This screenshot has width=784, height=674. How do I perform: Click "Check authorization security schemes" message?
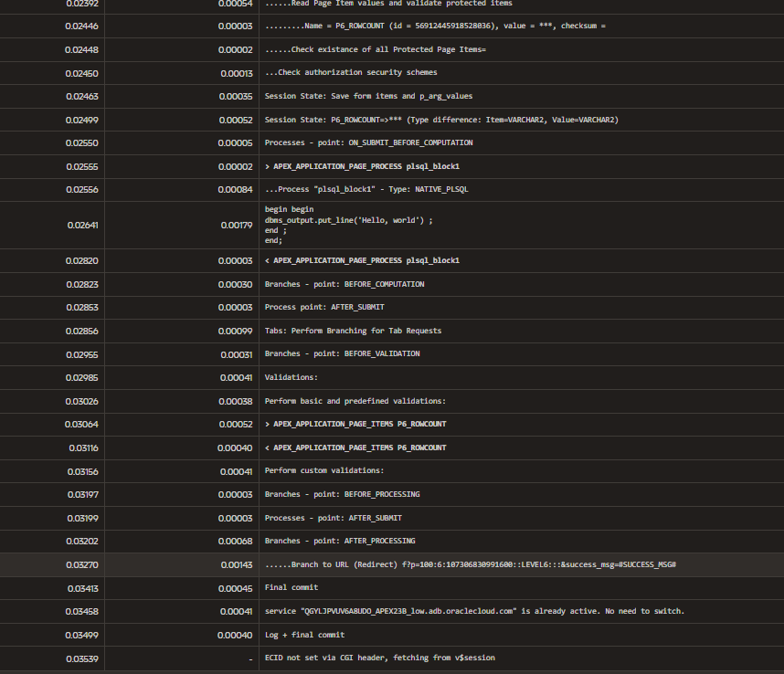pyautogui.click(x=351, y=73)
